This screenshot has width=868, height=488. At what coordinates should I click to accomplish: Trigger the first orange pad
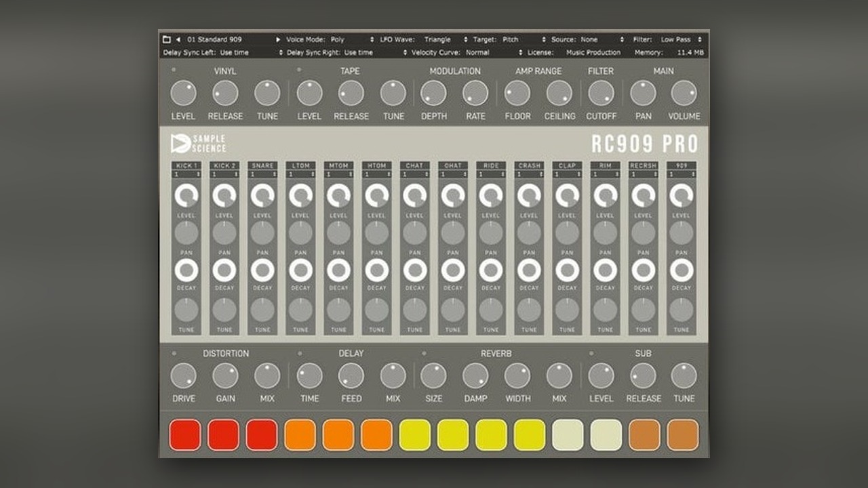coord(300,435)
